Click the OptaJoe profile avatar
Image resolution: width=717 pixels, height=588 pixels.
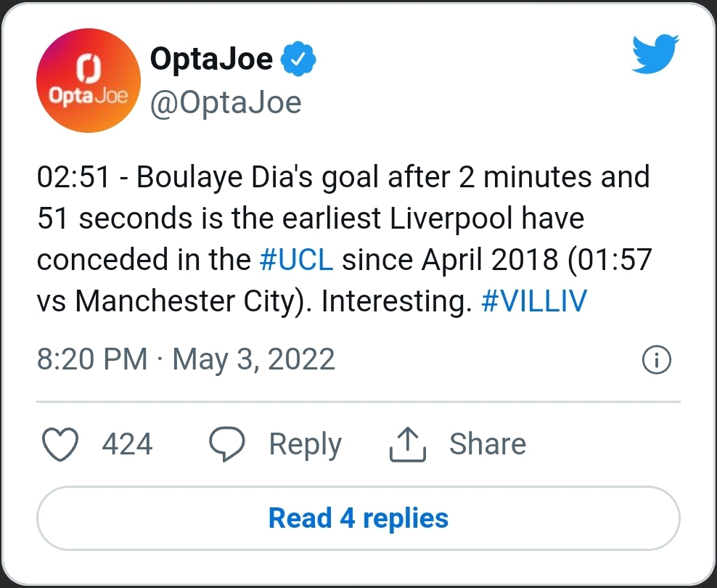(89, 81)
